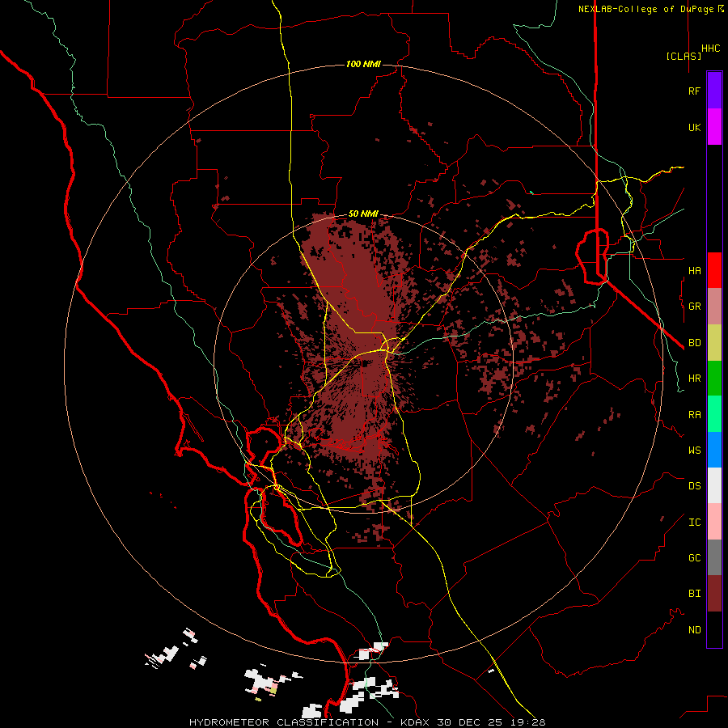Image resolution: width=728 pixels, height=728 pixels.
Task: Click the HHC product code label
Action: 710,49
